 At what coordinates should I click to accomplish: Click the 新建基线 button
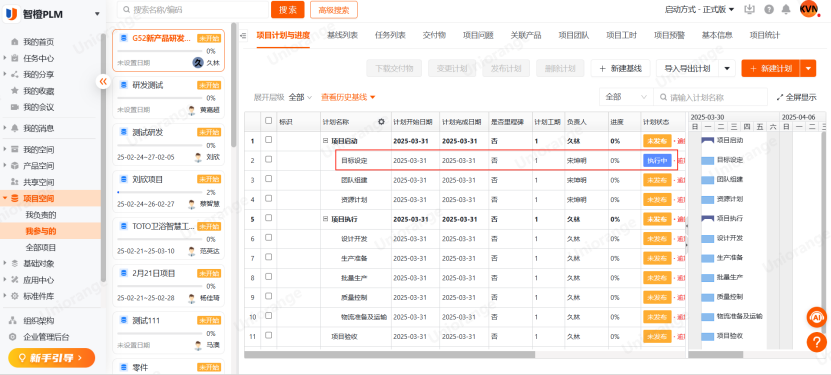pos(620,68)
